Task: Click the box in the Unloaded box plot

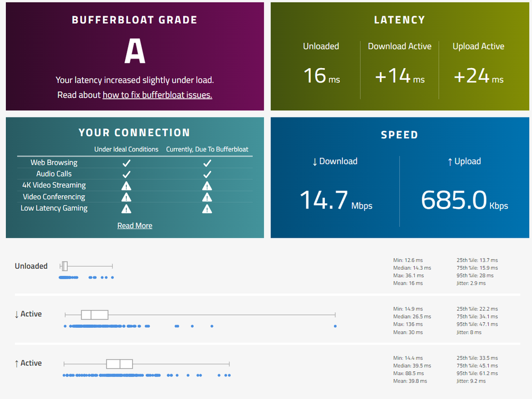Action: [x=64, y=266]
